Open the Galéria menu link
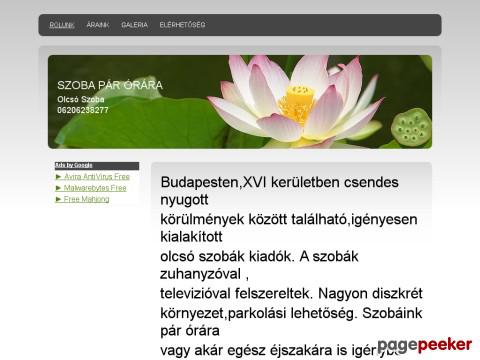 pyautogui.click(x=134, y=25)
